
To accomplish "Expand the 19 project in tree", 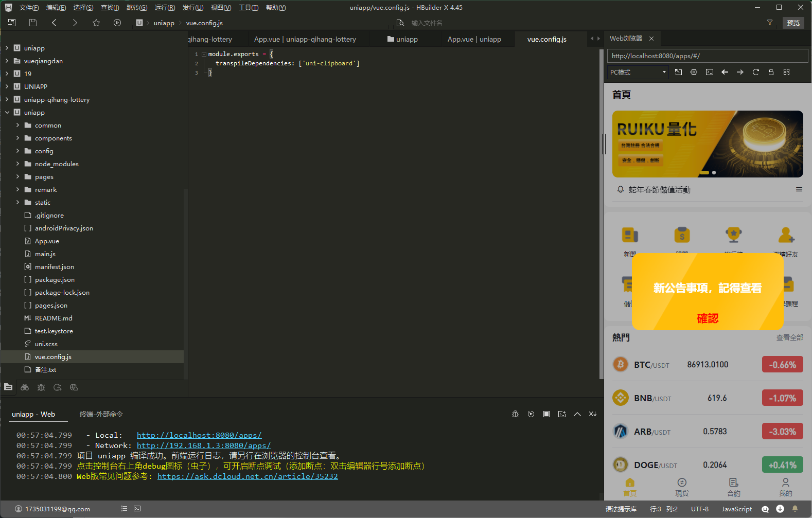I will point(7,74).
